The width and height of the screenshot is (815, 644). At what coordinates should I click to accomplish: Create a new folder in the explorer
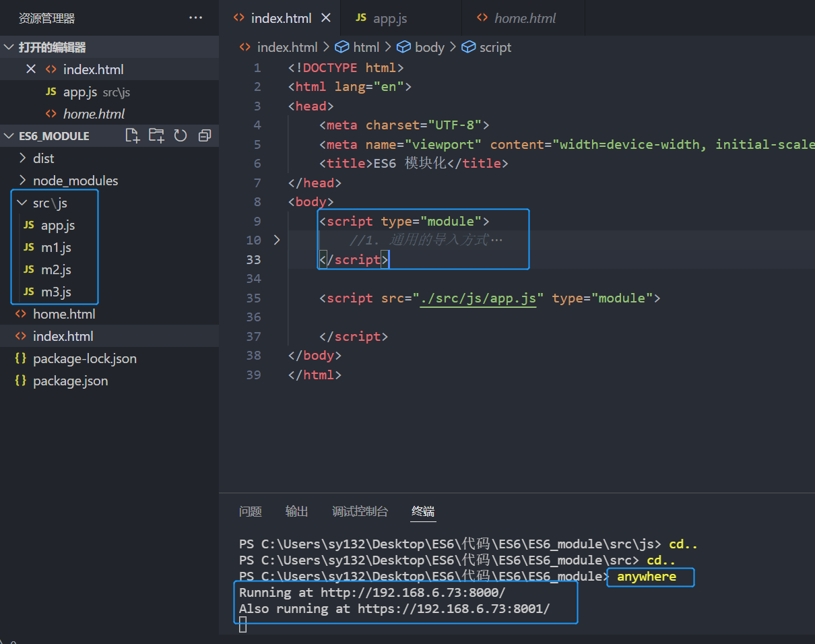[x=156, y=135]
